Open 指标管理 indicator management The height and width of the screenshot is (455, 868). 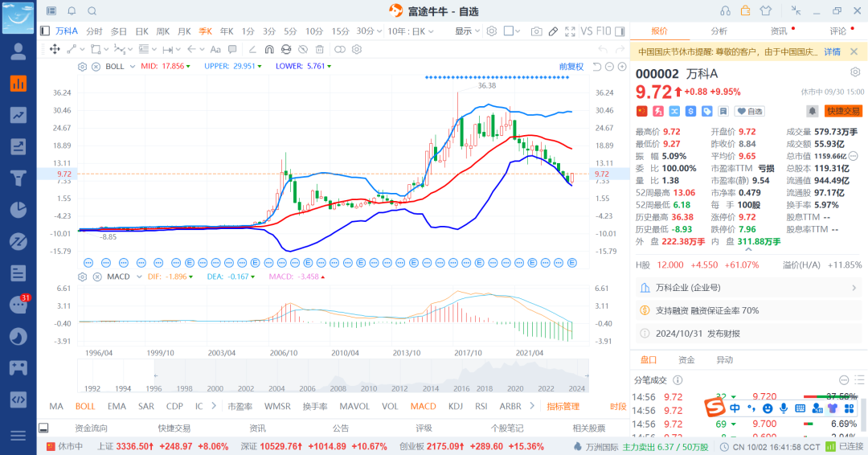[x=563, y=406]
